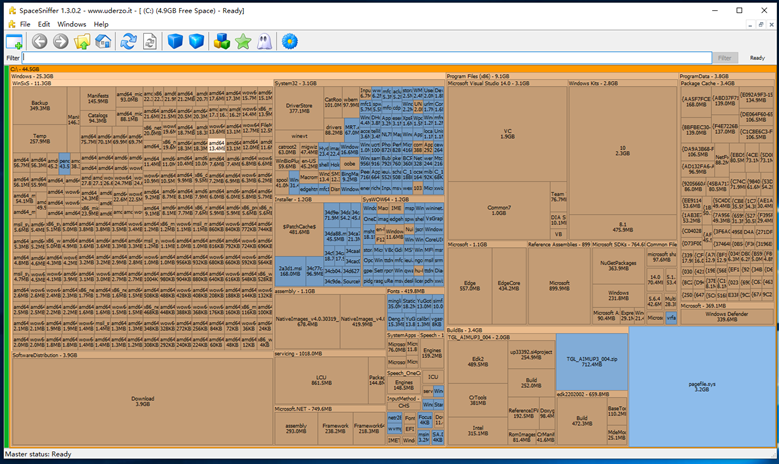
Task: Select the Backup 349.3MB block in WinSxS
Action: (x=39, y=105)
